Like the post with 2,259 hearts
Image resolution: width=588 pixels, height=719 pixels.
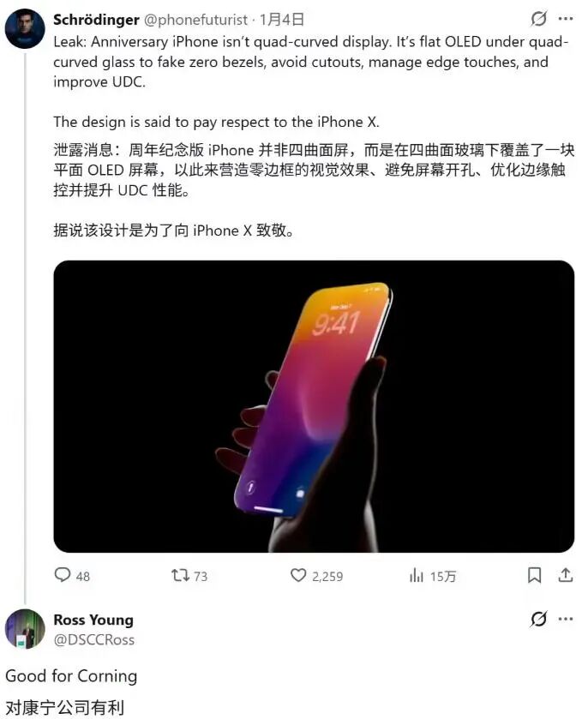click(298, 575)
